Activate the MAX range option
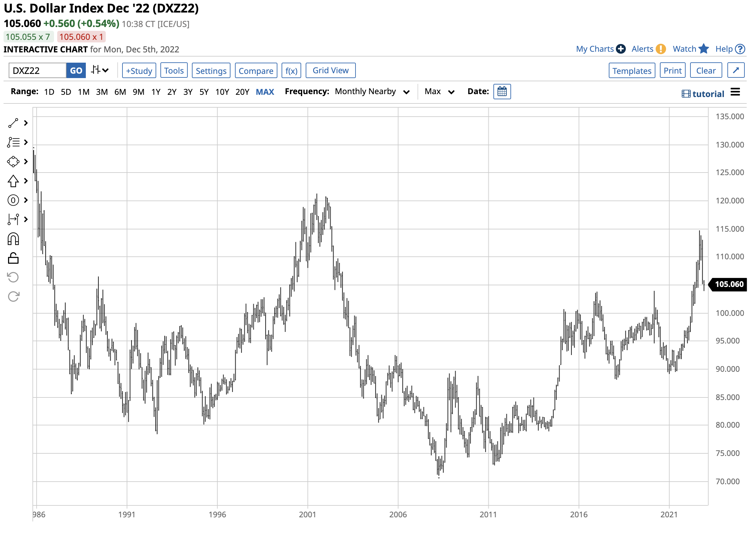 point(265,92)
